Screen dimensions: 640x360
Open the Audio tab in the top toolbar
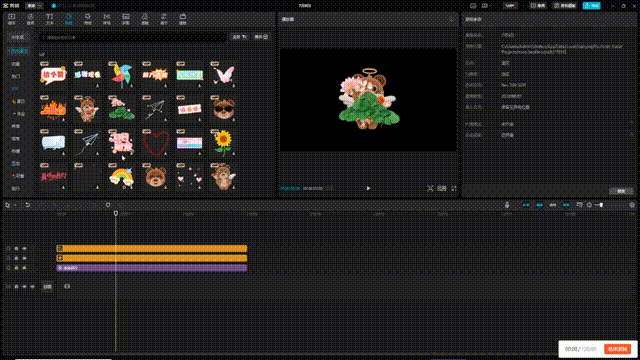(31, 19)
